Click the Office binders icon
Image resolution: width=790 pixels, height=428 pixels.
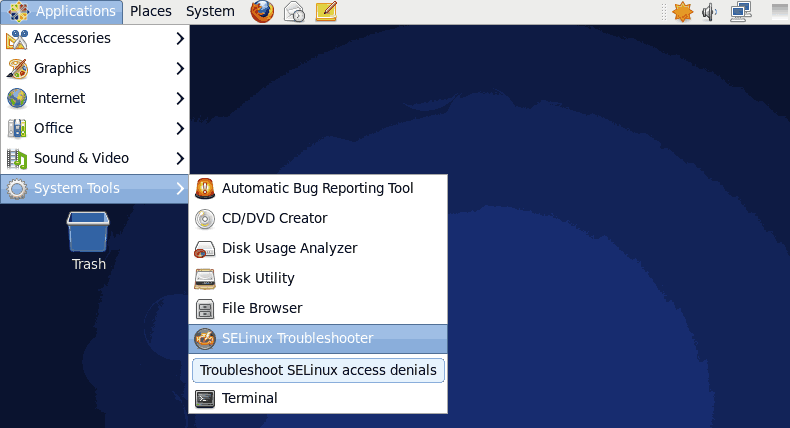tap(17, 129)
